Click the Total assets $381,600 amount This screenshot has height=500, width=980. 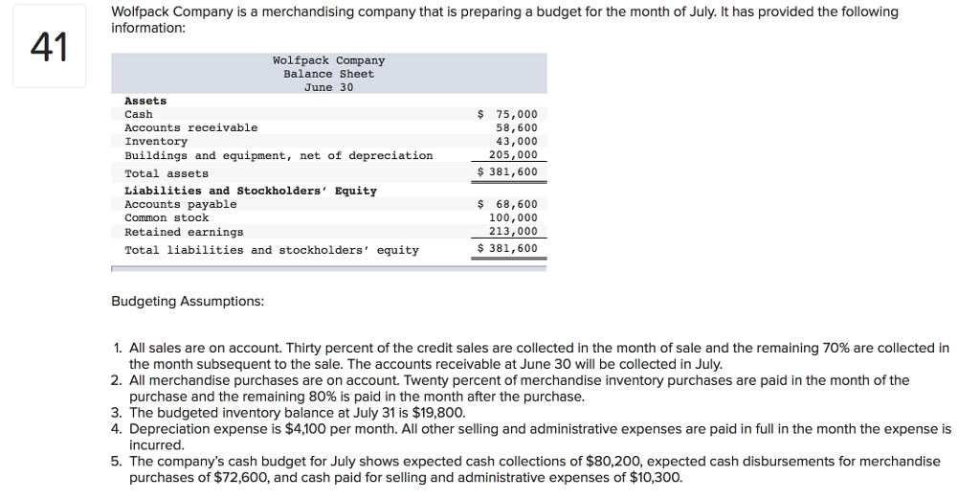[508, 172]
